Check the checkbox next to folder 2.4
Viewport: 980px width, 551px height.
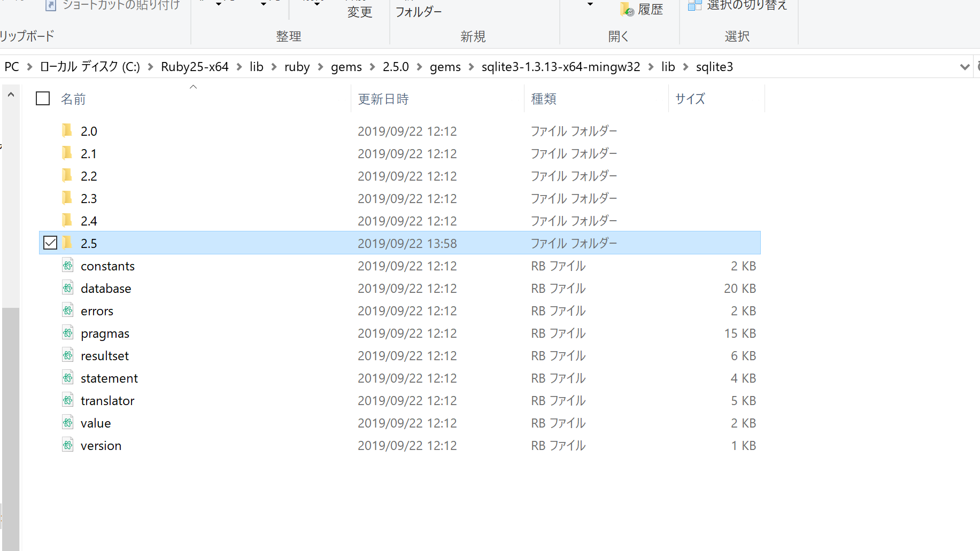[x=50, y=220]
